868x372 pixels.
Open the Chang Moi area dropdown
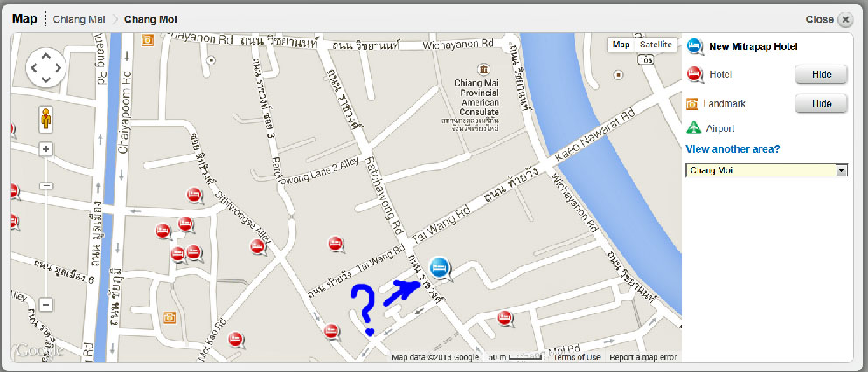coord(767,170)
